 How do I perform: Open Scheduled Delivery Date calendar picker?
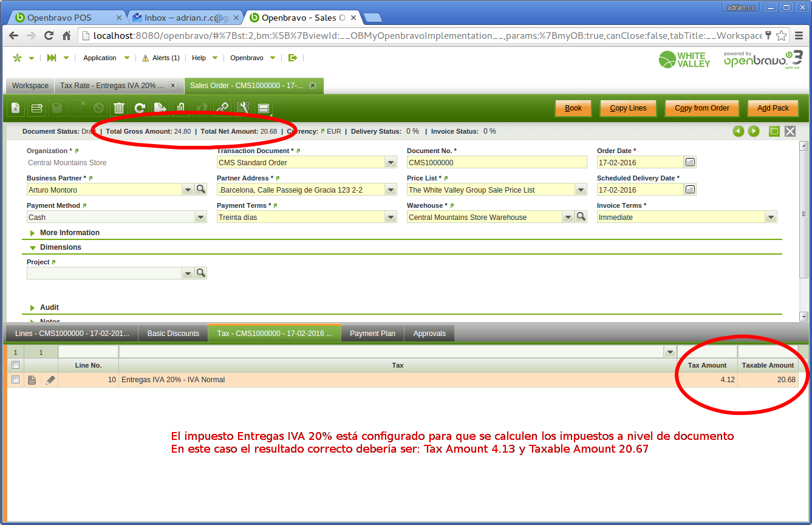click(x=691, y=190)
